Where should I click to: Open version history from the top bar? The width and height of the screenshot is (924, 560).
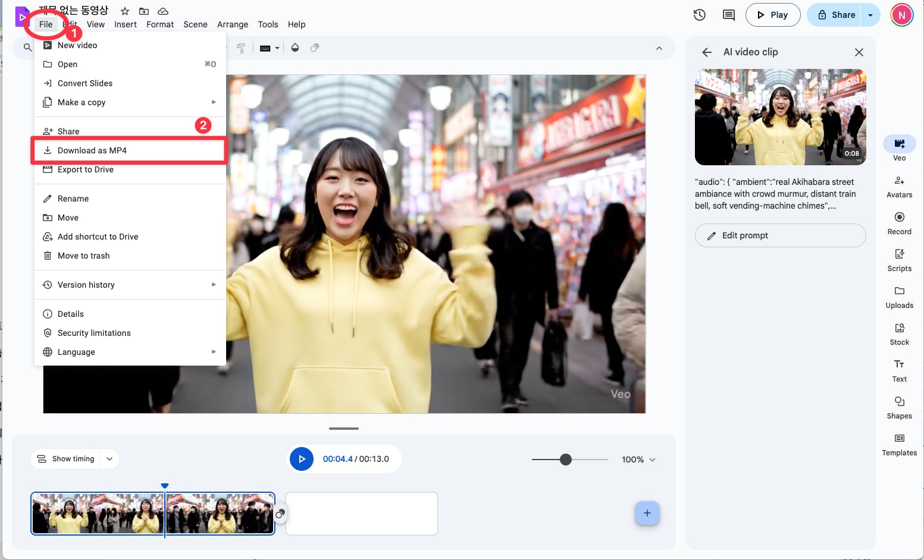coord(699,14)
